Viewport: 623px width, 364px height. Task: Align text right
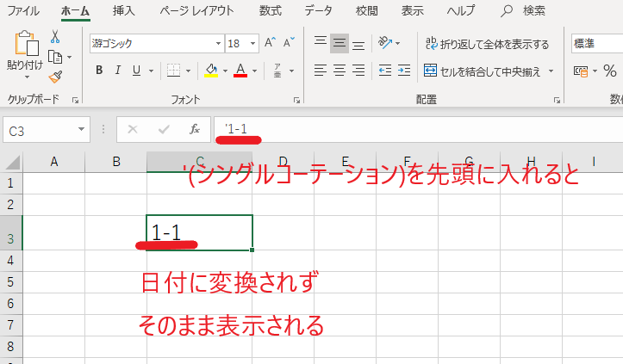pyautogui.click(x=358, y=71)
